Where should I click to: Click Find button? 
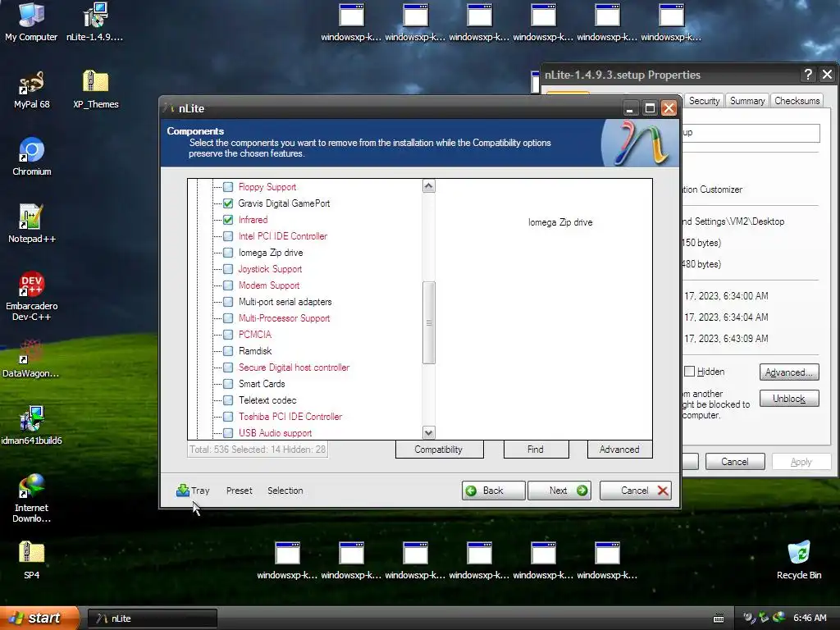coord(536,450)
